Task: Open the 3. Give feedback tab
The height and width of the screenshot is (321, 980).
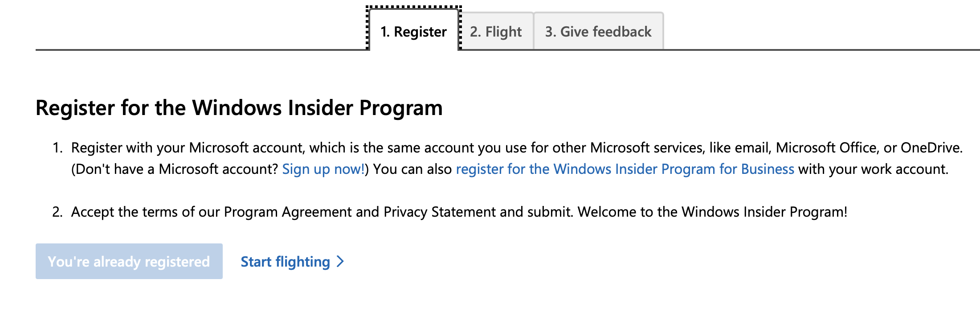Action: [x=598, y=31]
